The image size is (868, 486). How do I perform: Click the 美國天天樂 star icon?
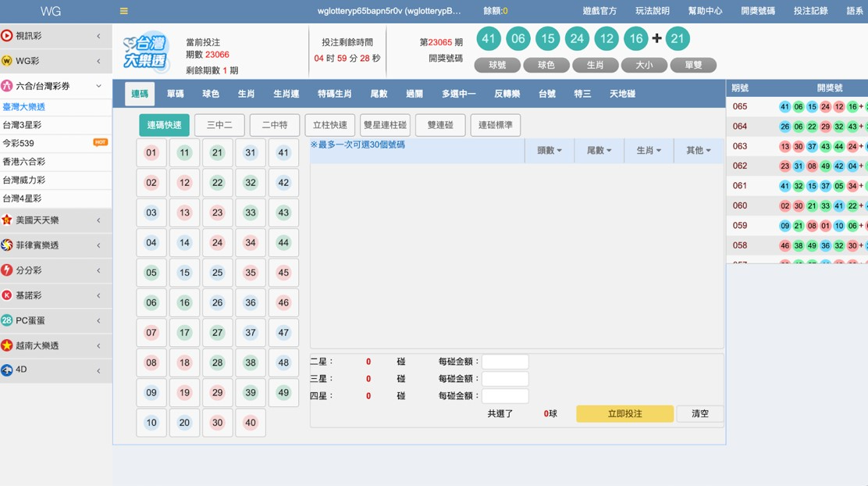tap(7, 220)
